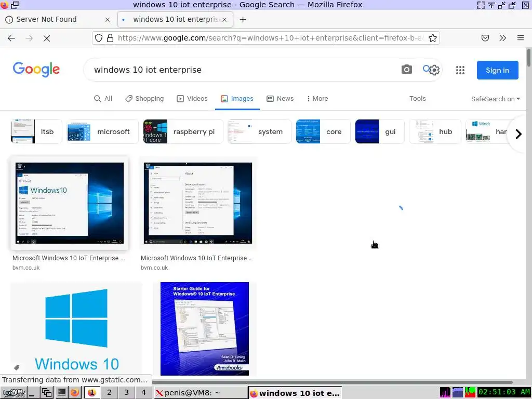532x399 pixels.
Task: Filter images by ltsb chip
Action: (36, 131)
